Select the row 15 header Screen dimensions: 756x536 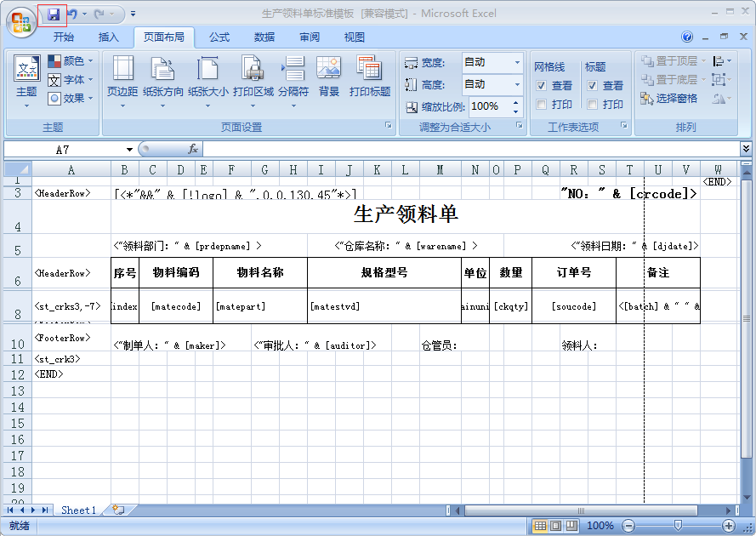tap(18, 423)
